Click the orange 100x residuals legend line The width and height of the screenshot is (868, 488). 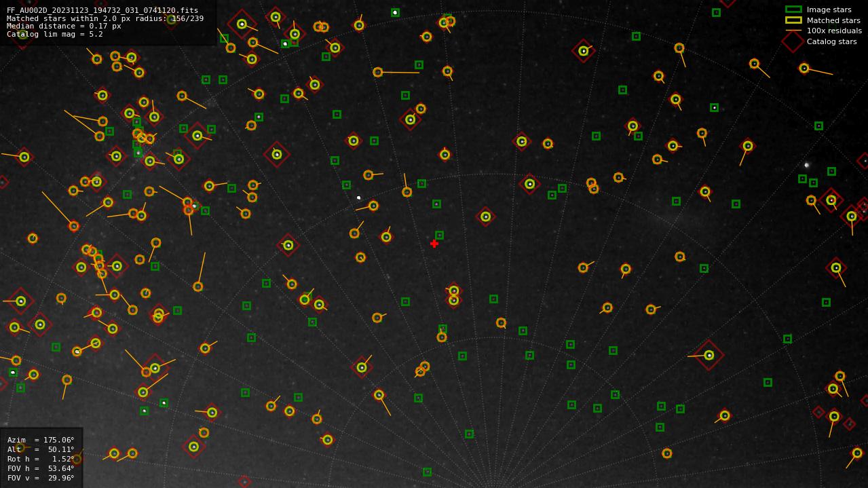(793, 31)
